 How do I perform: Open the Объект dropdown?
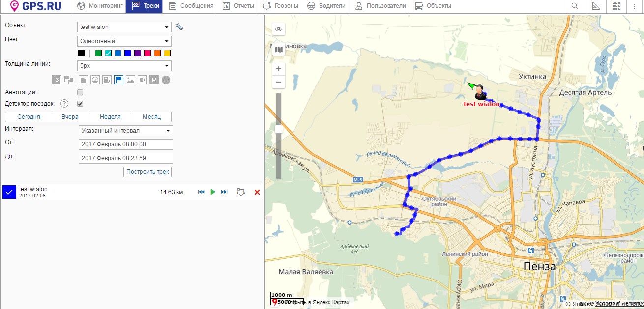tap(124, 27)
